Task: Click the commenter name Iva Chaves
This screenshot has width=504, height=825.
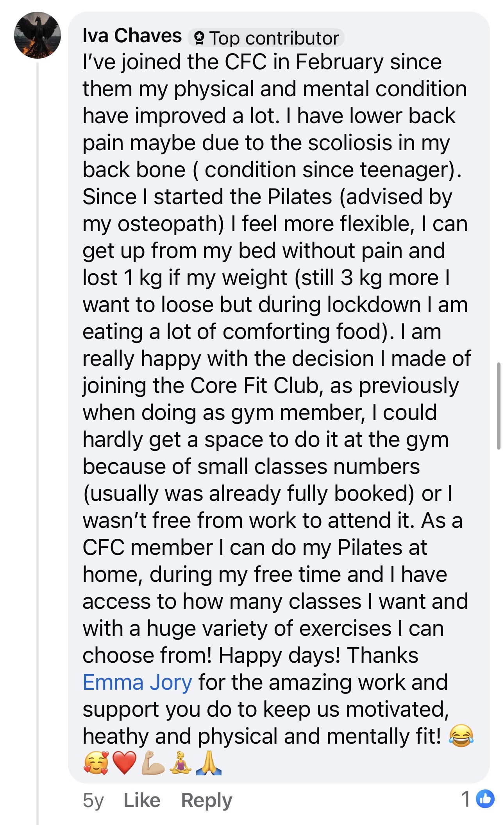Action: pyautogui.click(x=132, y=36)
